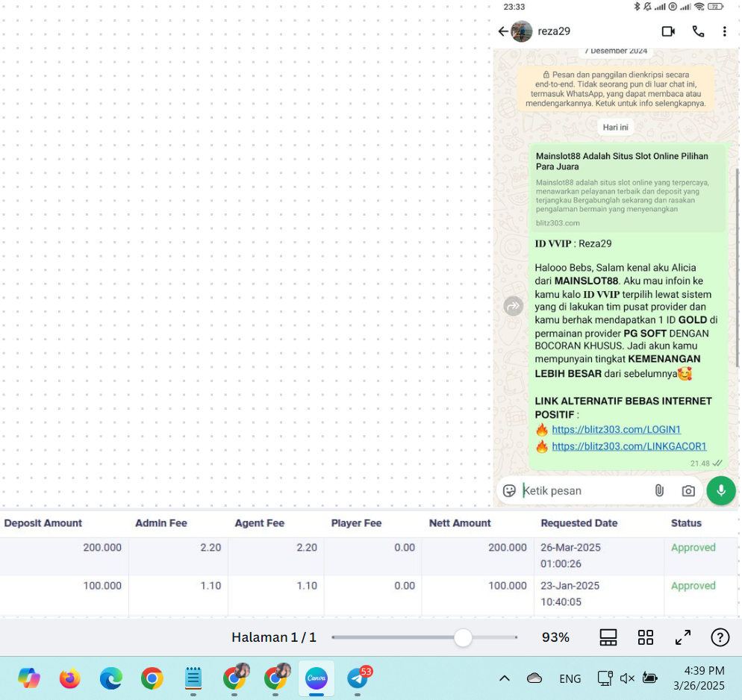Click the Admin Fee column header

(x=161, y=523)
